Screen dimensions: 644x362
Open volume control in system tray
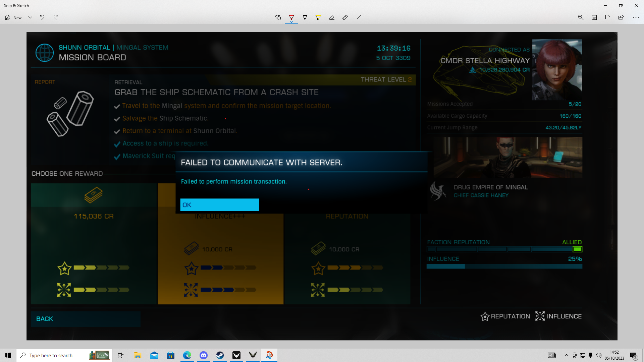[599, 355]
